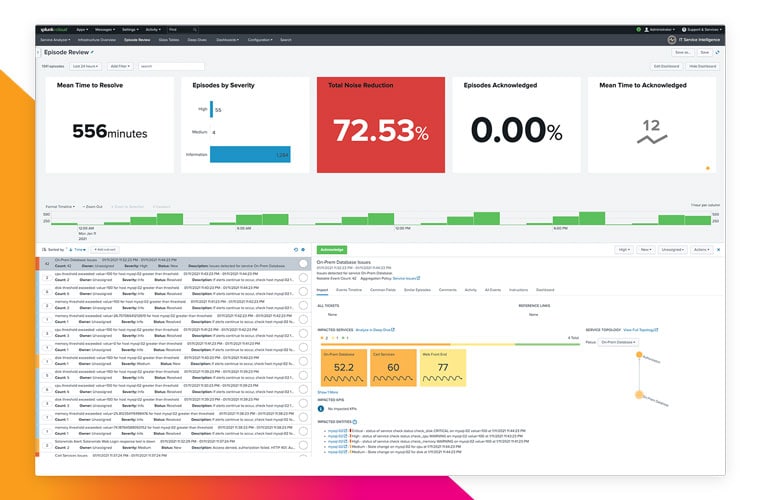The height and width of the screenshot is (500, 760).
Task: Open the Apps menu
Action: [x=82, y=30]
